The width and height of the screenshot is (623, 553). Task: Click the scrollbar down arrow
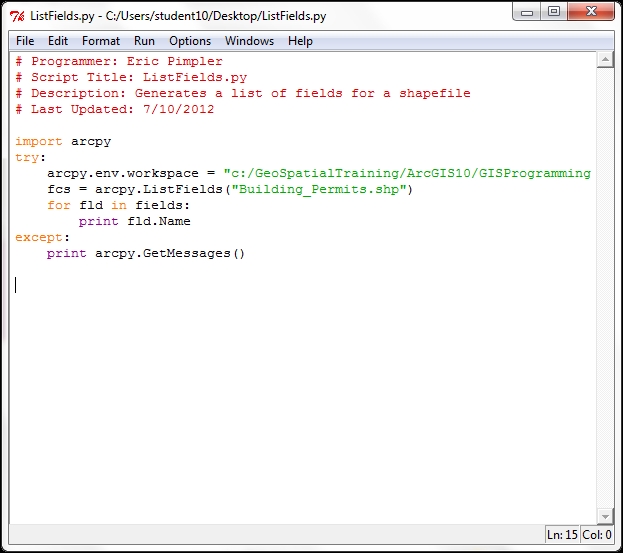click(x=605, y=516)
